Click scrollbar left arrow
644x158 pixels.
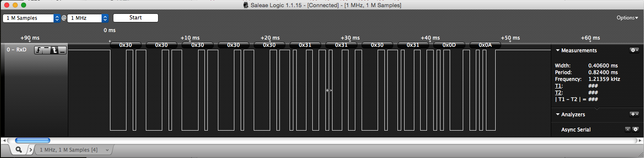point(4,140)
